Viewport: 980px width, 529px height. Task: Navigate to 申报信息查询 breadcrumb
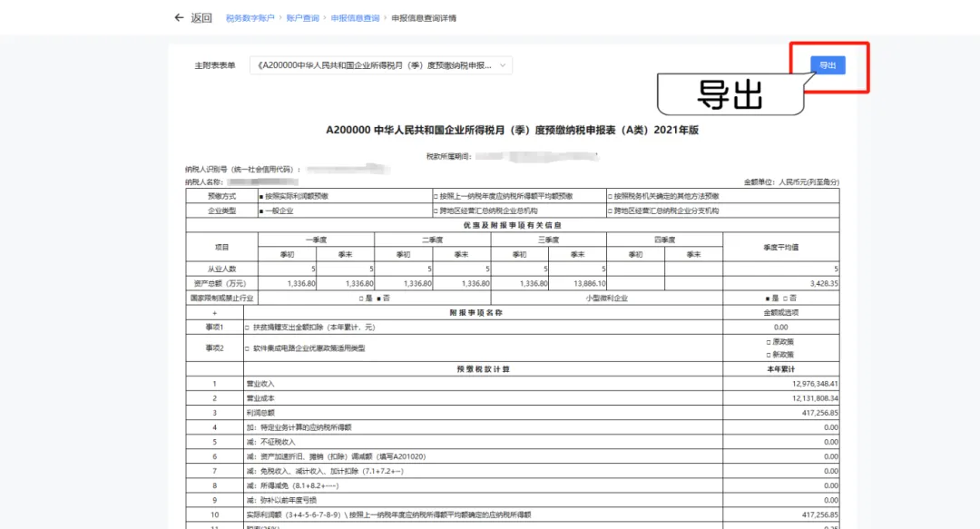click(355, 18)
